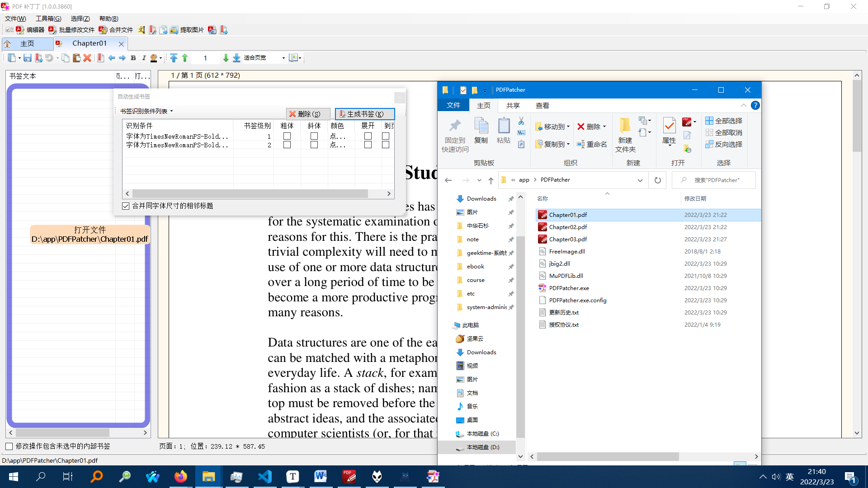Image resolution: width=868 pixels, height=488 pixels.
Task: Select Chapter02.pdf in file list
Action: (x=568, y=227)
